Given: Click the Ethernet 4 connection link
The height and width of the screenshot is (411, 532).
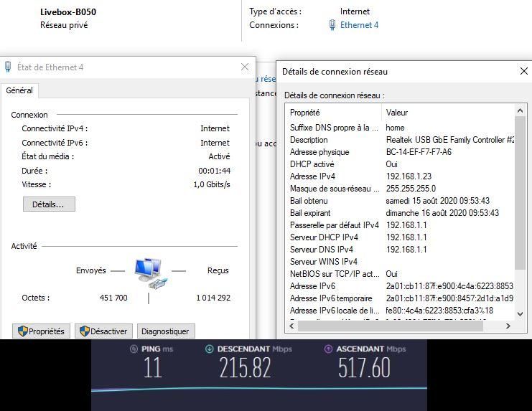Looking at the screenshot, I should pyautogui.click(x=359, y=25).
